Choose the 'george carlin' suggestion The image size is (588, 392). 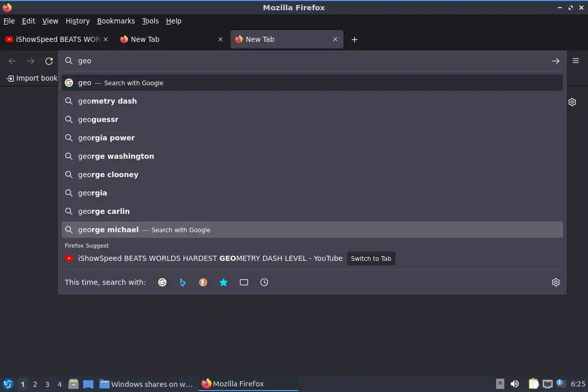click(x=312, y=211)
